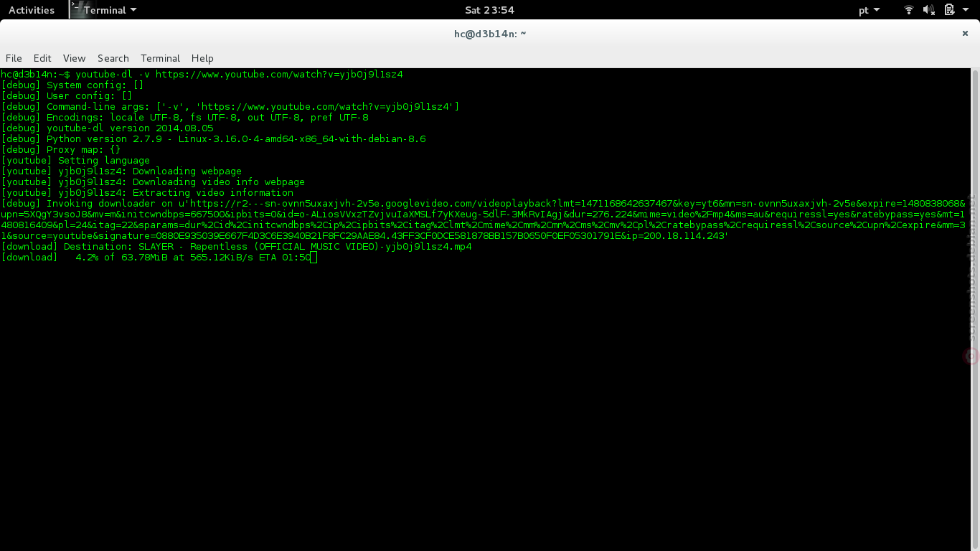Open the Help menu
The image size is (980, 551).
[202, 58]
